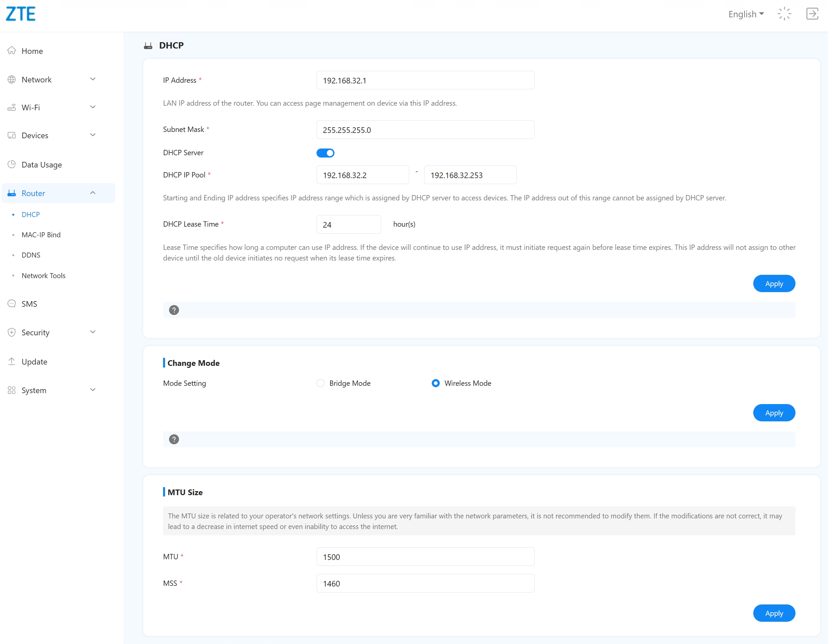Click the Home house icon
828x644 pixels.
pos(12,51)
